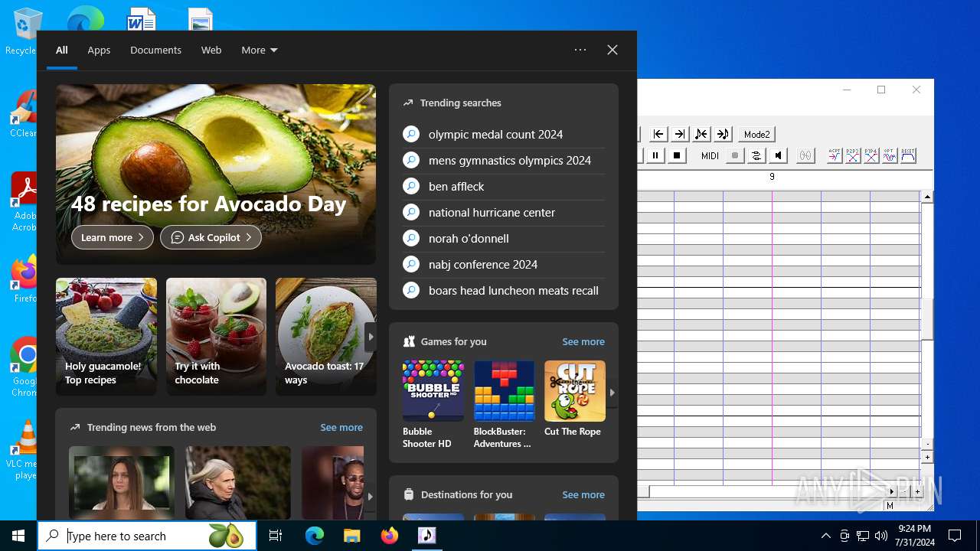
Task: Click the vertical scrollbar up arrow in editor
Action: pos(927,197)
